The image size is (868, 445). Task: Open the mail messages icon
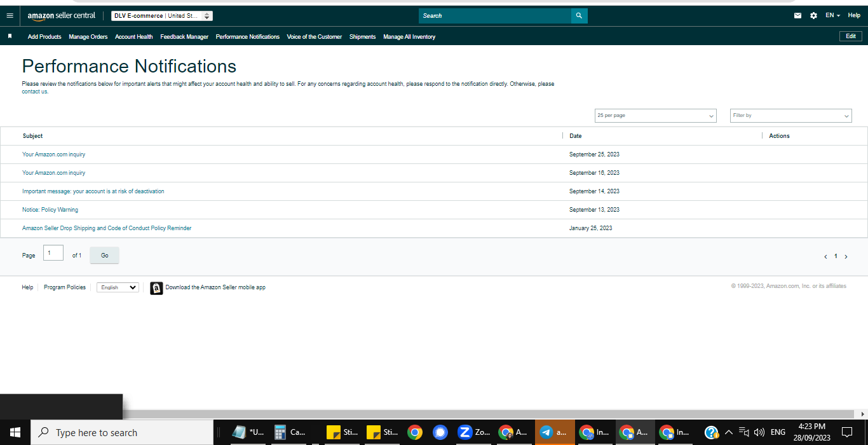(x=798, y=15)
